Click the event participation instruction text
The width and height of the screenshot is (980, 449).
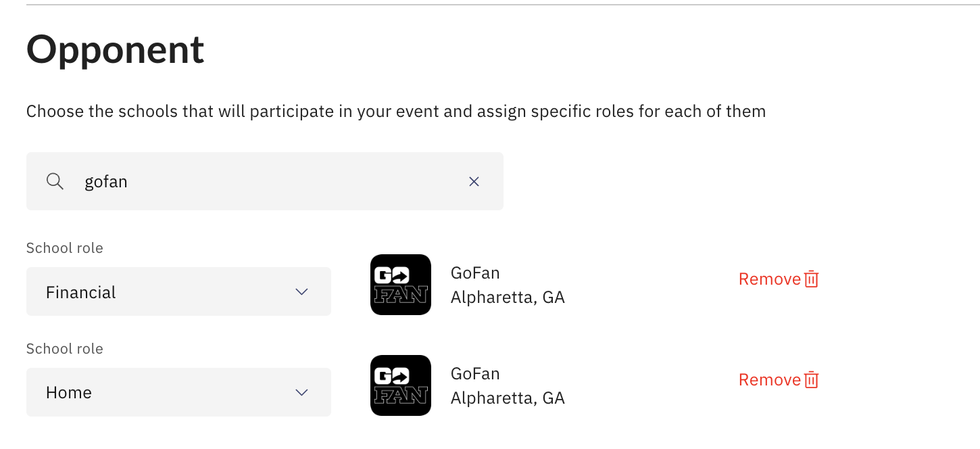396,111
